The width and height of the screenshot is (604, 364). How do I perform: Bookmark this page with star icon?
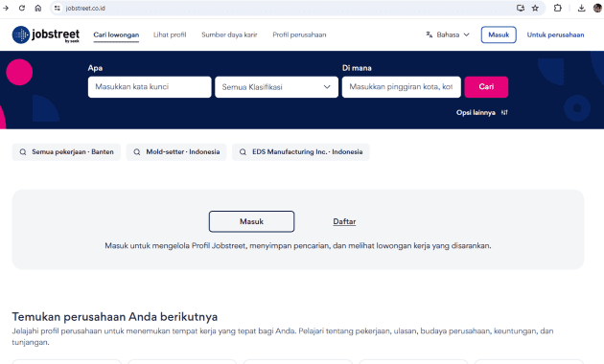535,8
